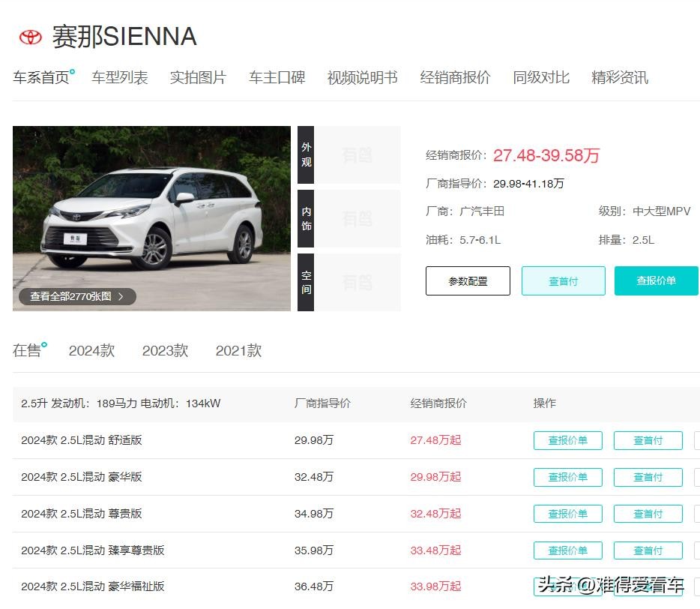Click the white Sienna main photo
Image resolution: width=700 pixels, height=609 pixels.
click(x=151, y=210)
